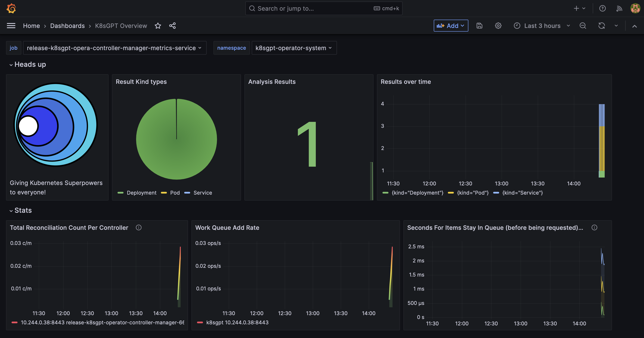This screenshot has width=644, height=338.
Task: Zoom out the time range
Action: 583,26
